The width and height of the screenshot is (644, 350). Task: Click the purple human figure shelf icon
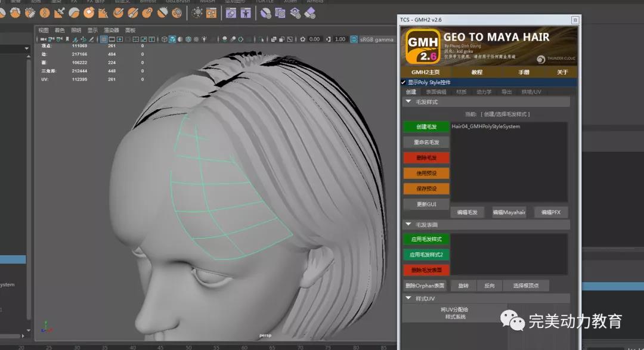point(245,13)
